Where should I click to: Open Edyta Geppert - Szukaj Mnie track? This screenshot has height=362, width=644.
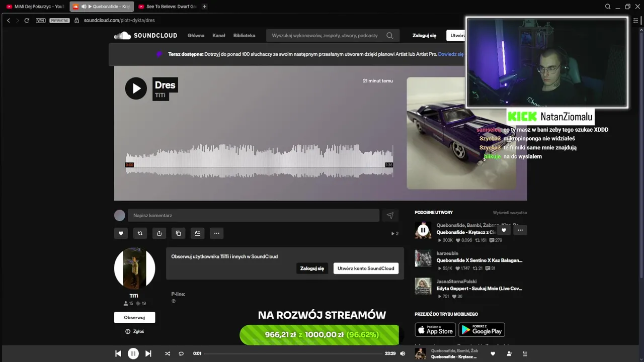479,289
